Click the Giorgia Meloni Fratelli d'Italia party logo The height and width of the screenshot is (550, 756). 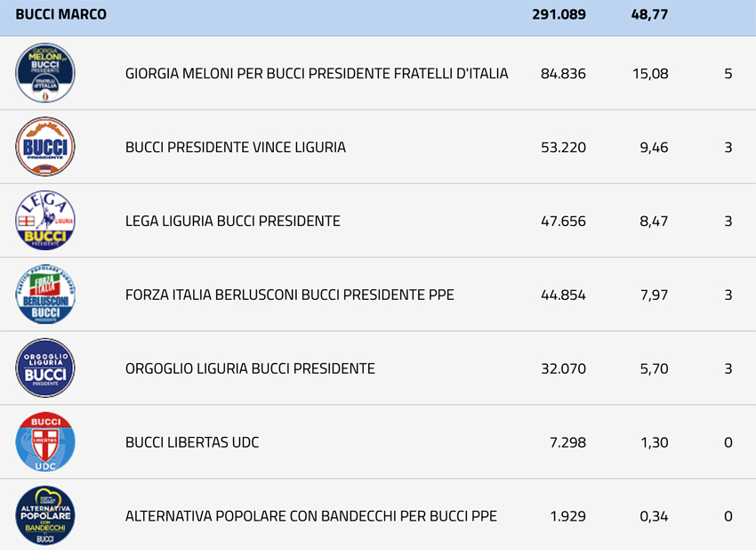coord(45,73)
